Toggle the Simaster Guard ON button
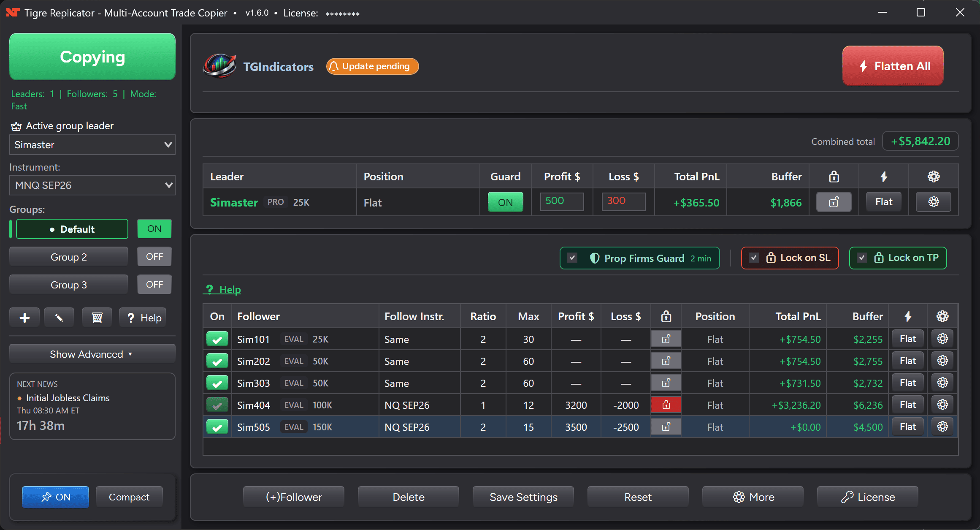 coord(505,202)
